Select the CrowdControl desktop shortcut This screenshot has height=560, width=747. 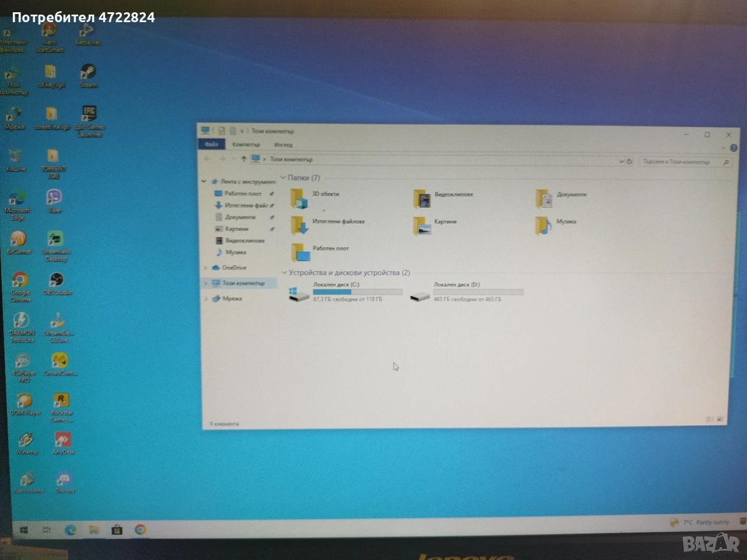pos(60,364)
